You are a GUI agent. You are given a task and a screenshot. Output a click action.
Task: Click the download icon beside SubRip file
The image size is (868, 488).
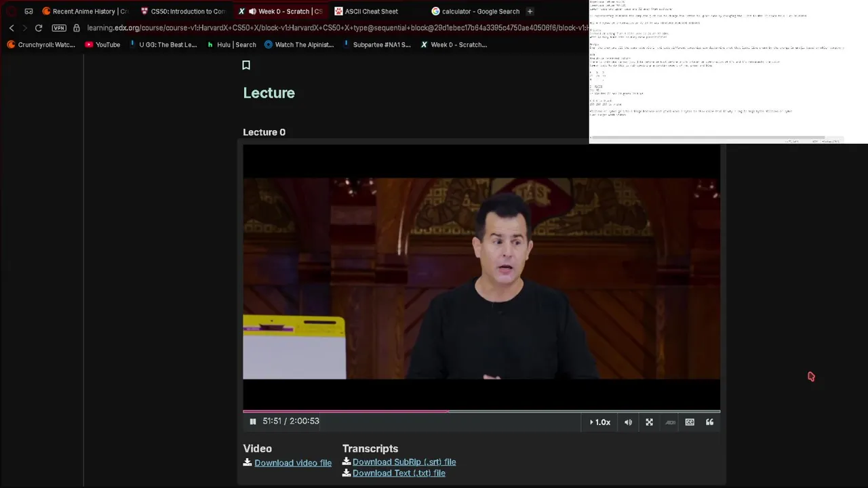pos(347,462)
